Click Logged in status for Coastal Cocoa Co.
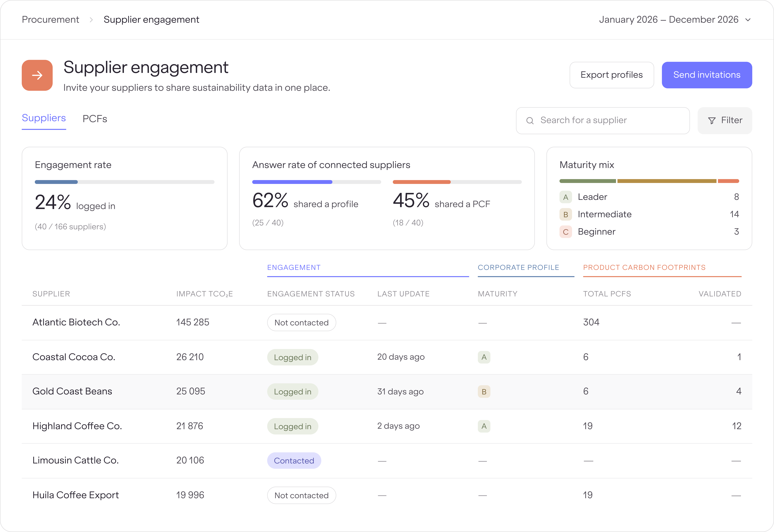 293,357
